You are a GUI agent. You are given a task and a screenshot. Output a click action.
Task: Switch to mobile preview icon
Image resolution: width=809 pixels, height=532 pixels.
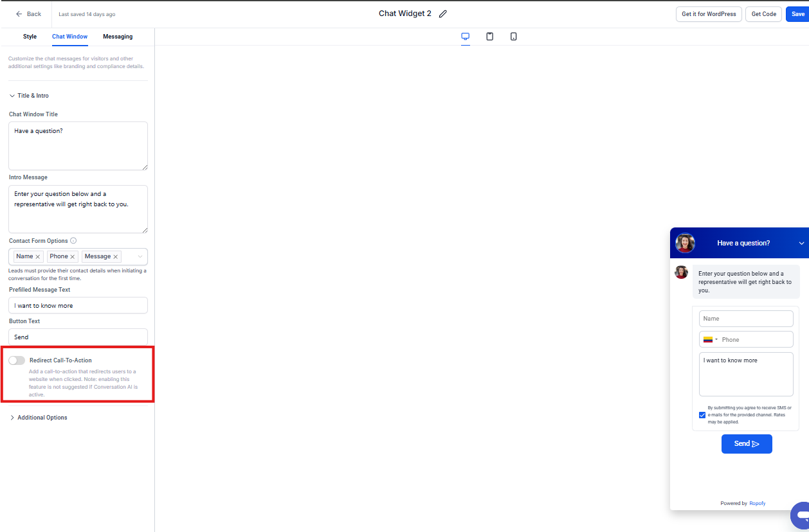pos(513,37)
